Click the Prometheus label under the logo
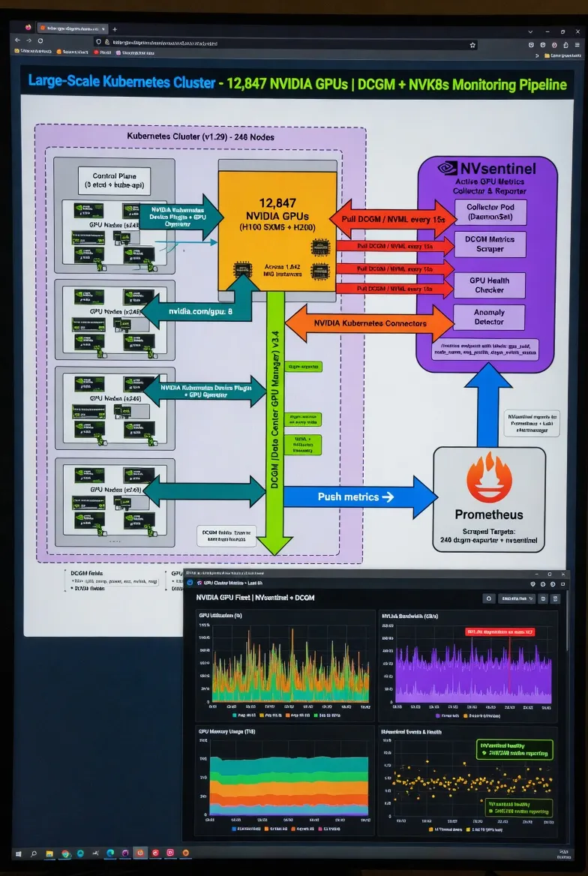Image resolution: width=588 pixels, height=876 pixels. [x=489, y=515]
